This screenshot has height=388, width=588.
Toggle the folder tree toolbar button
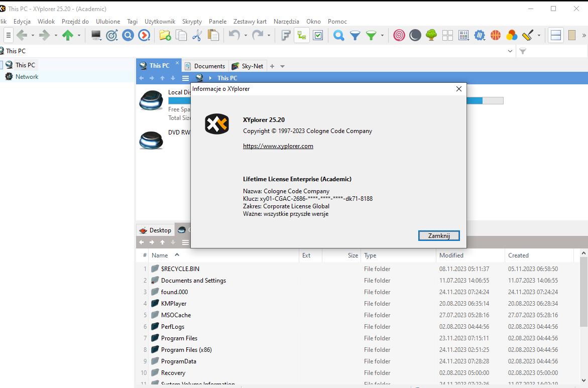(302, 36)
